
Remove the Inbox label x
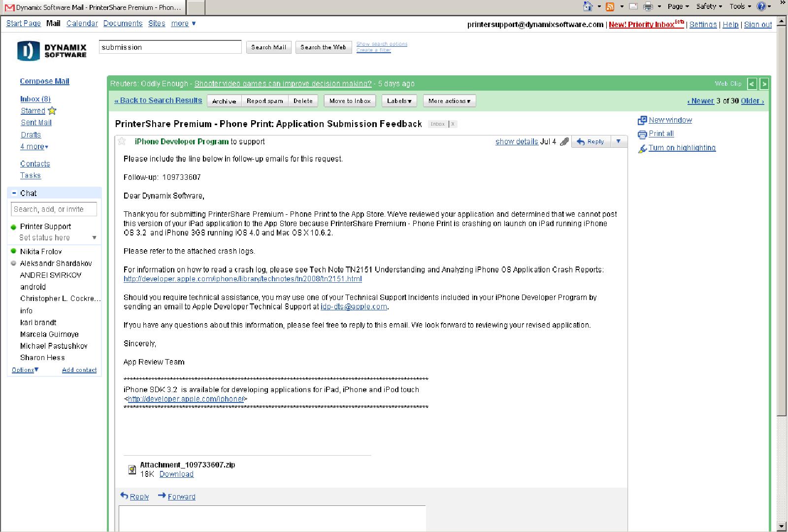tap(453, 124)
